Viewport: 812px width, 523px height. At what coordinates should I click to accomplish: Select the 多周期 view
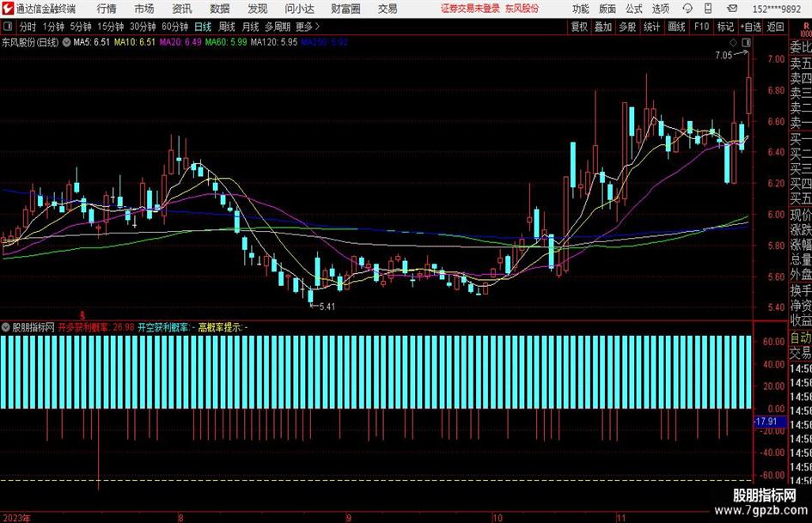tap(278, 27)
